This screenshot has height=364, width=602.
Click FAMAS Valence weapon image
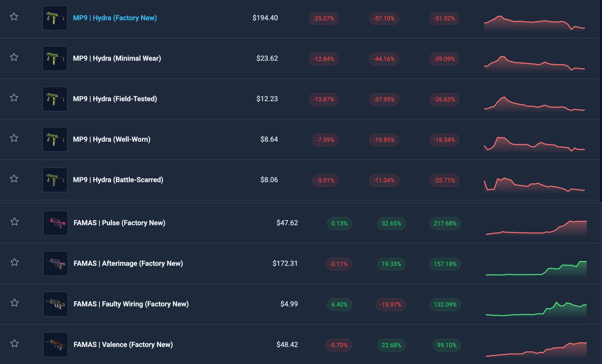[55, 345]
